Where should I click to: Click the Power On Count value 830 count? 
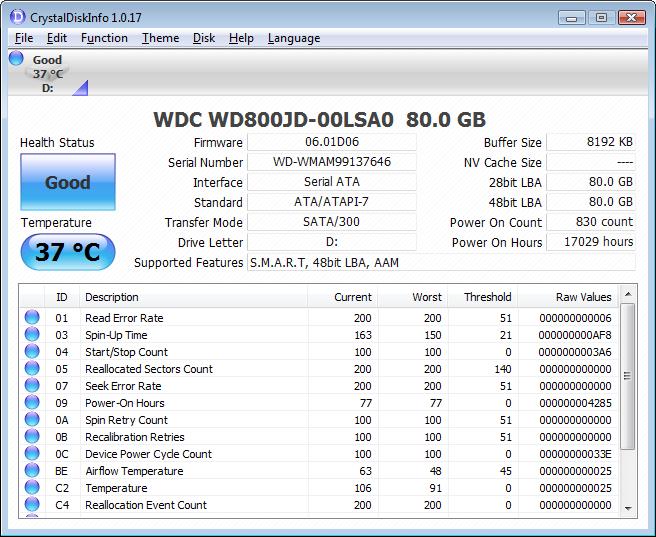(x=591, y=222)
